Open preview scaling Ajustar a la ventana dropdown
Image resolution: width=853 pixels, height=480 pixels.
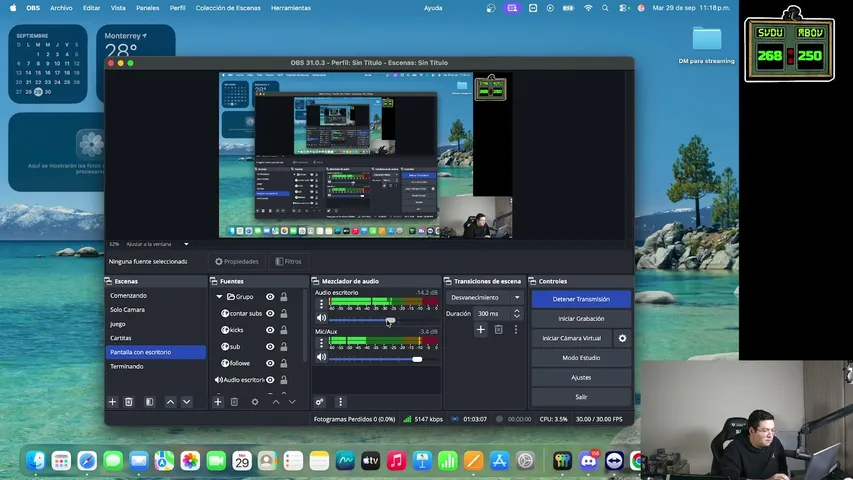click(x=157, y=244)
